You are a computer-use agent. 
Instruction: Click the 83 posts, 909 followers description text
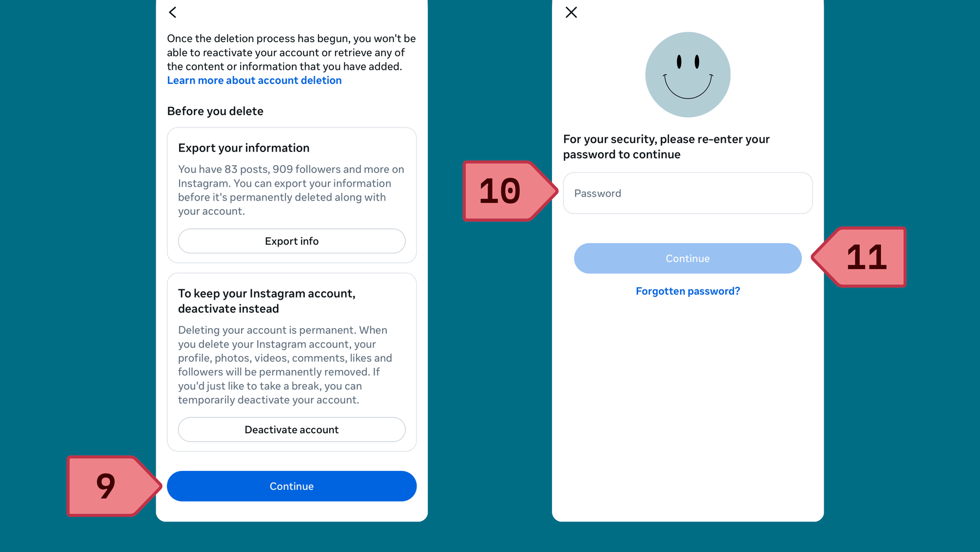click(291, 190)
